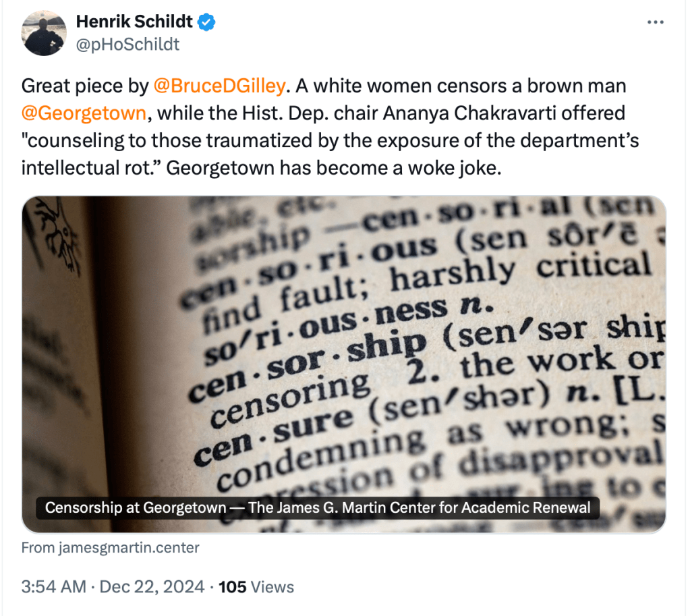Click the blue verified badge
690x616 pixels.
206,22
